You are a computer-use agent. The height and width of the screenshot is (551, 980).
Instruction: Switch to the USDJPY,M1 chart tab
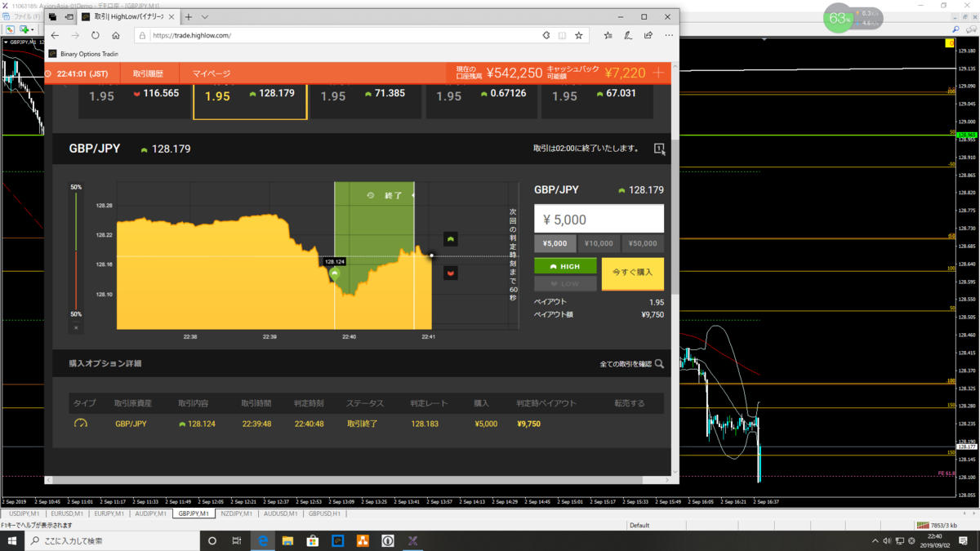[x=24, y=514]
